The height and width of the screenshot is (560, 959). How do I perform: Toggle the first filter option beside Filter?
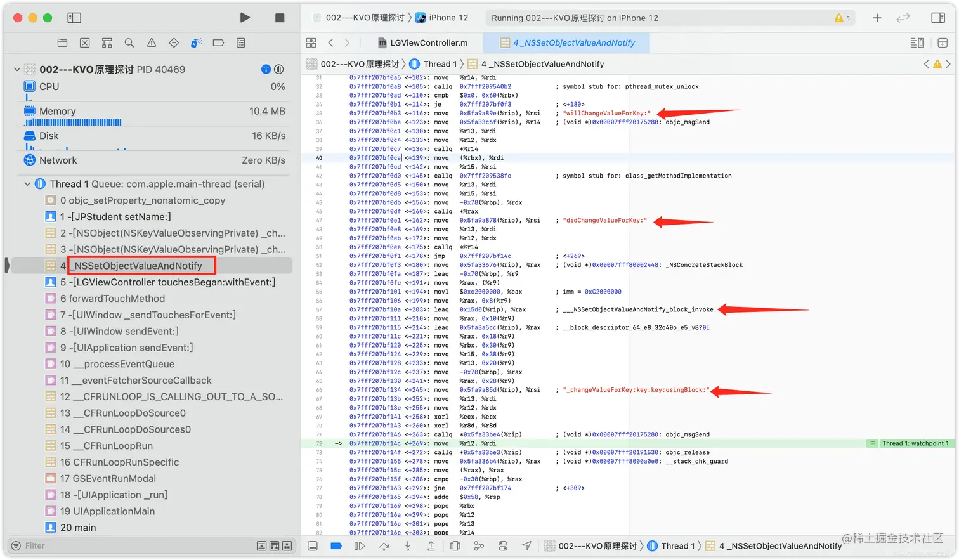coord(261,545)
